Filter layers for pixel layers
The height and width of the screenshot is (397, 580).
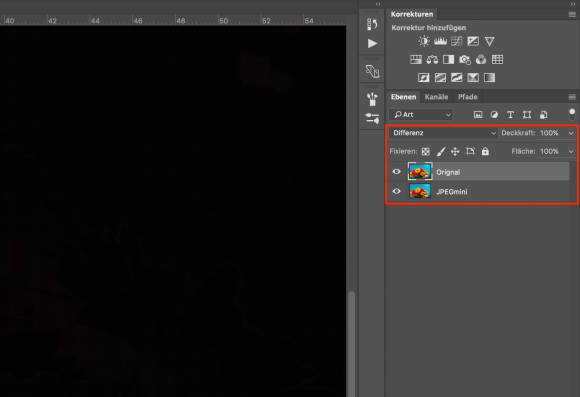tap(478, 115)
